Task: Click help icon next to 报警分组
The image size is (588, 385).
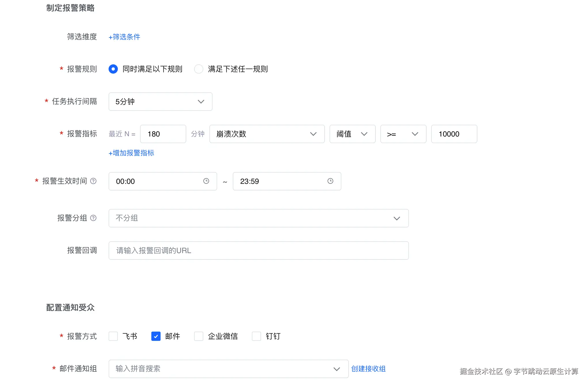Action: (93, 218)
